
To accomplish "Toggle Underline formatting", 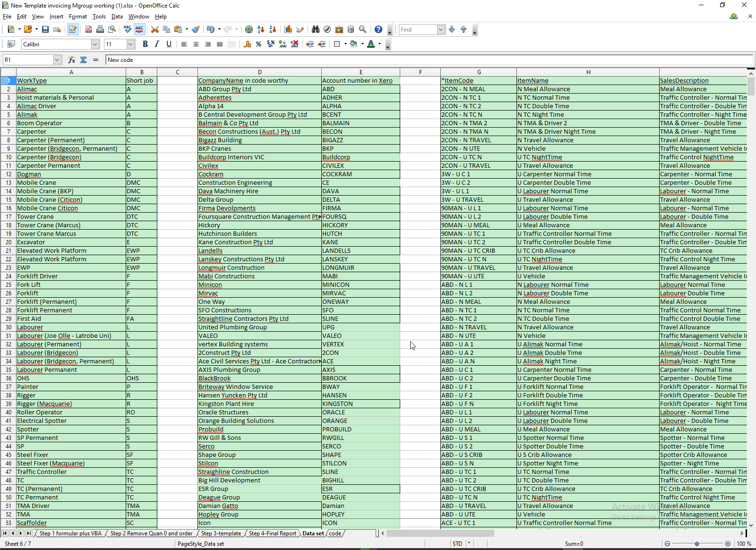I will (169, 44).
